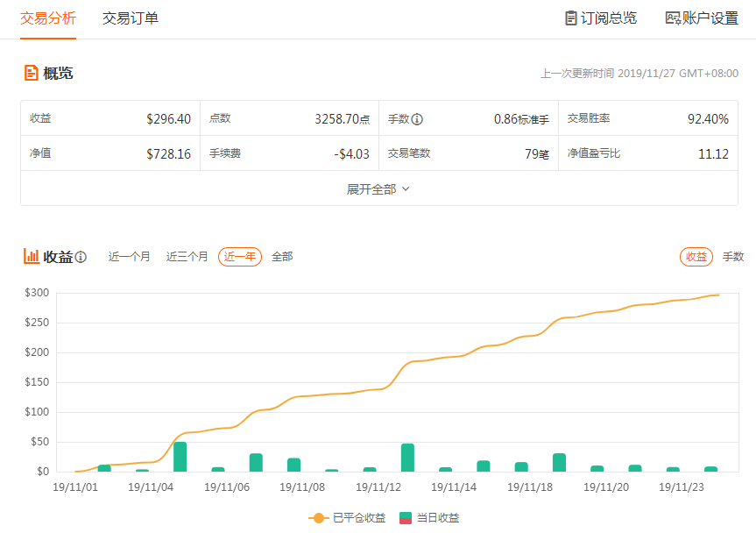Click the chevron next to 展开全部

click(x=406, y=189)
